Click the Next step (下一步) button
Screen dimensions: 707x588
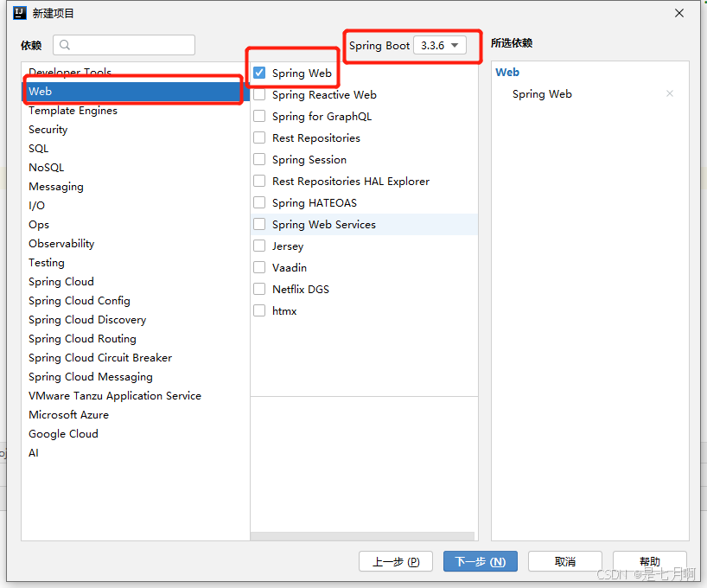click(481, 561)
